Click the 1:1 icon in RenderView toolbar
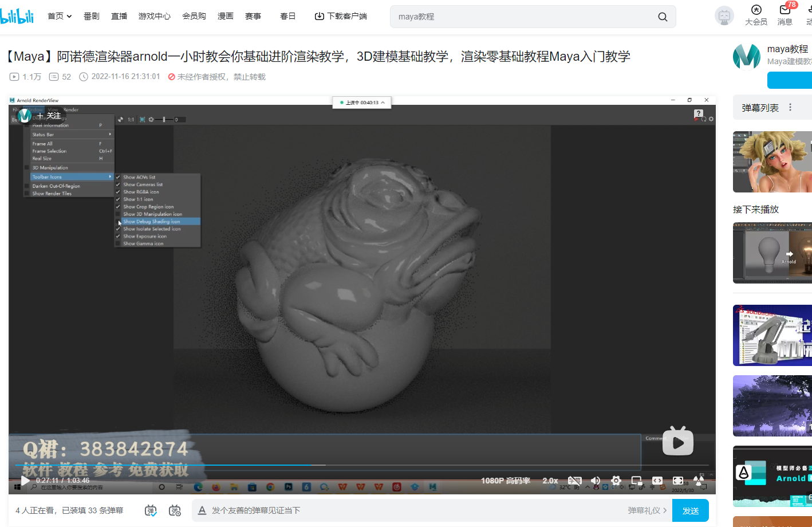 point(131,120)
